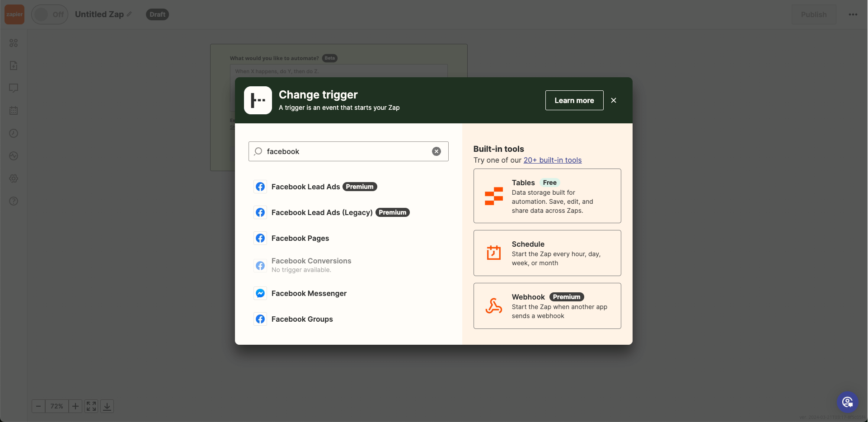Viewport: 868px width, 422px height.
Task: Pick the Facebook Groups app icon
Action: (260, 319)
